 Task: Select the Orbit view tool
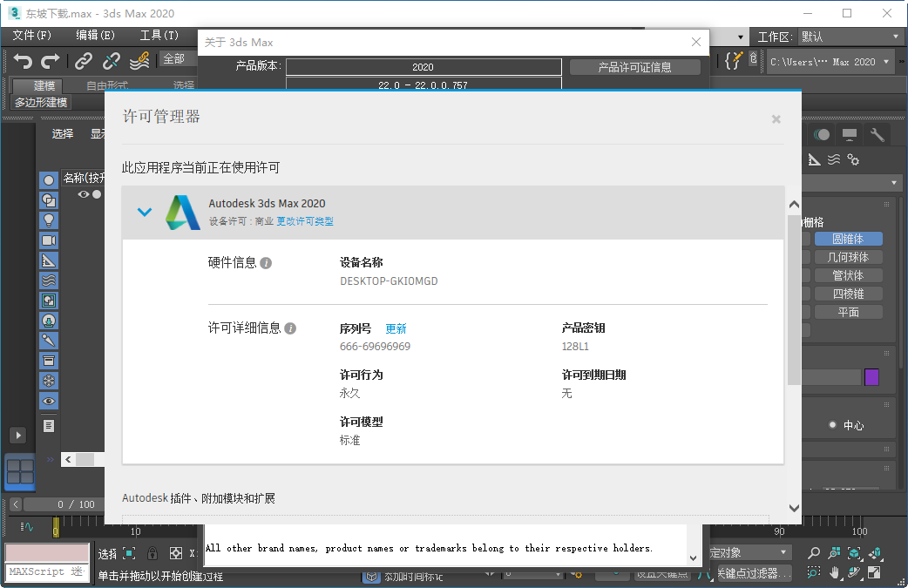(853, 572)
